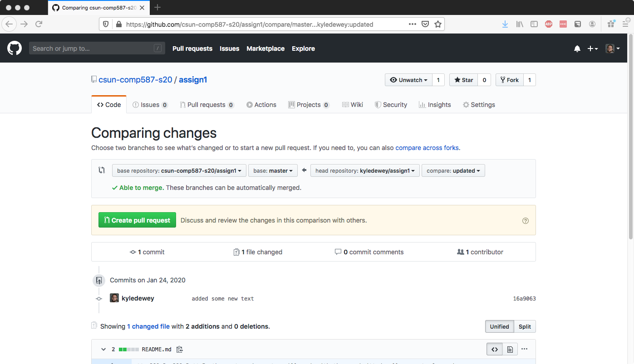Open repository Settings tab

pos(479,105)
